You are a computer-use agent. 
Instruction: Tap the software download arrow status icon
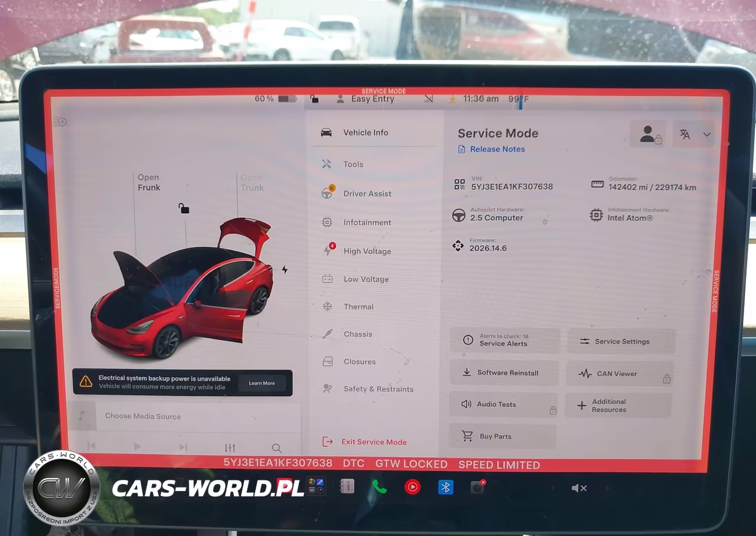452,99
